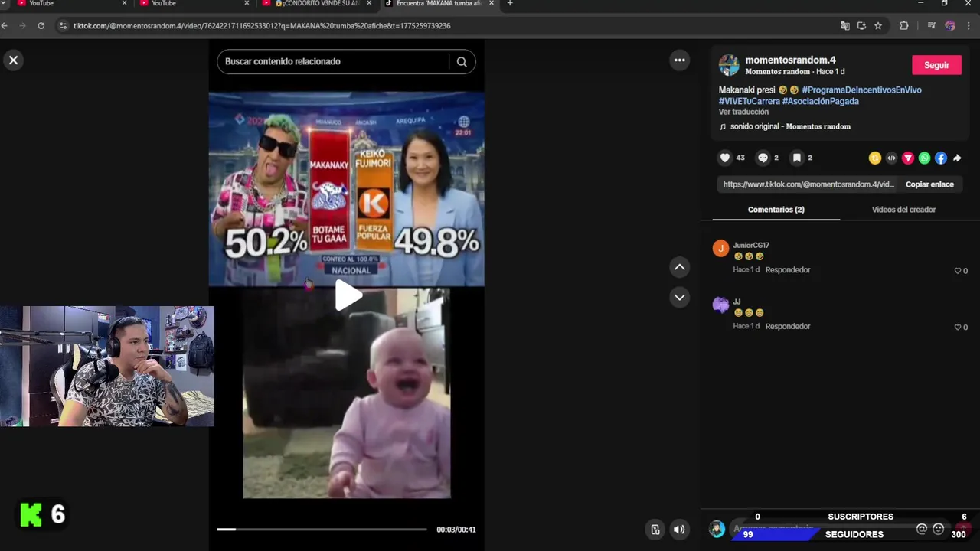Click the picture-in-picture miniplayer icon
The width and height of the screenshot is (980, 551).
click(655, 529)
